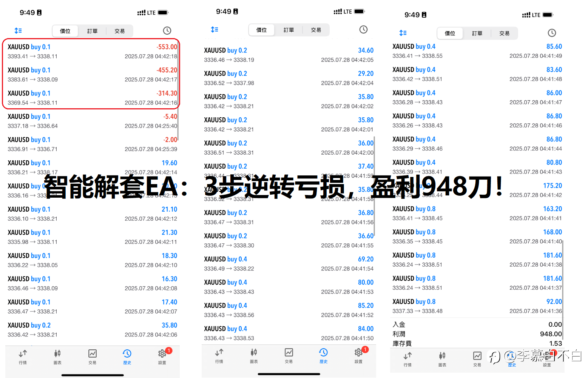Tap the sort arrows icon in middle phone
The image size is (588, 378).
tap(215, 29)
